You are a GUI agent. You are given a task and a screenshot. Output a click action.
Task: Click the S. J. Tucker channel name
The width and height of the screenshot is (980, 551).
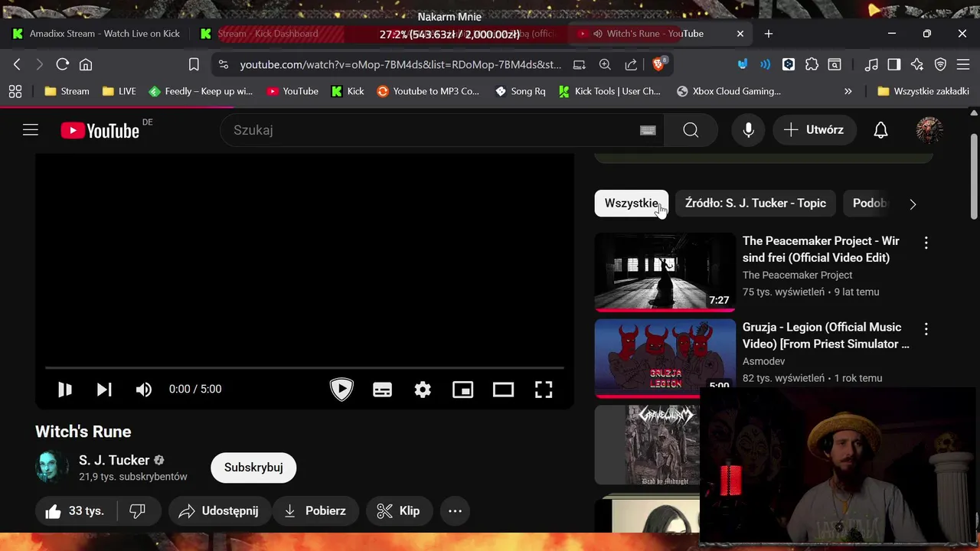114,460
